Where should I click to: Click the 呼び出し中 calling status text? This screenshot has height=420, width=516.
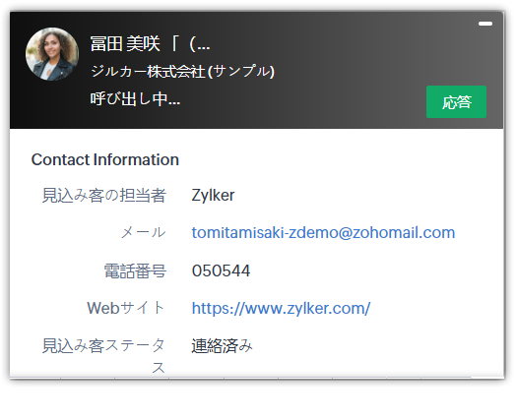coord(135,98)
